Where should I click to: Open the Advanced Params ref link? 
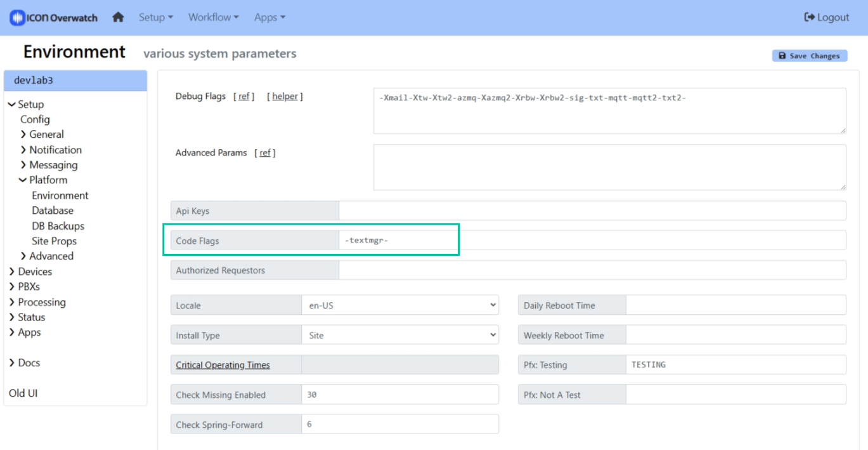265,153
